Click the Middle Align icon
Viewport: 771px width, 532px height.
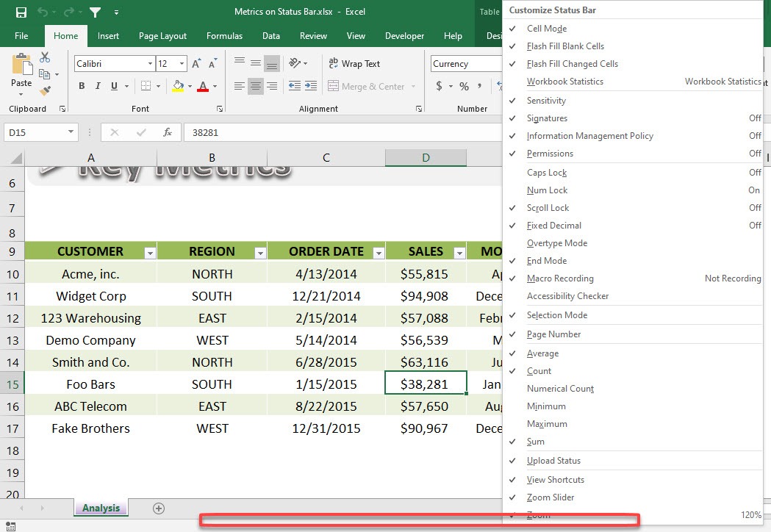[256, 62]
